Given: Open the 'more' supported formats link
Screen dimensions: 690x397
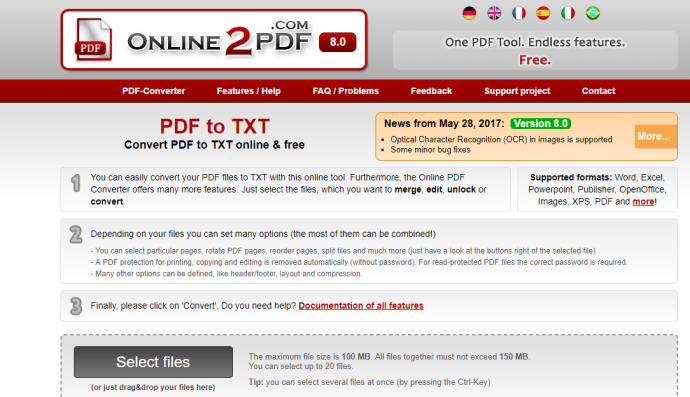Looking at the screenshot, I should tap(643, 202).
